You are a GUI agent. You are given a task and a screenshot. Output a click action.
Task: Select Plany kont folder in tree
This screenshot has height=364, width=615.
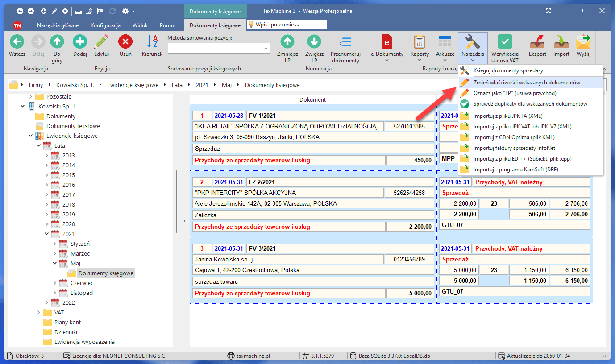67,323
